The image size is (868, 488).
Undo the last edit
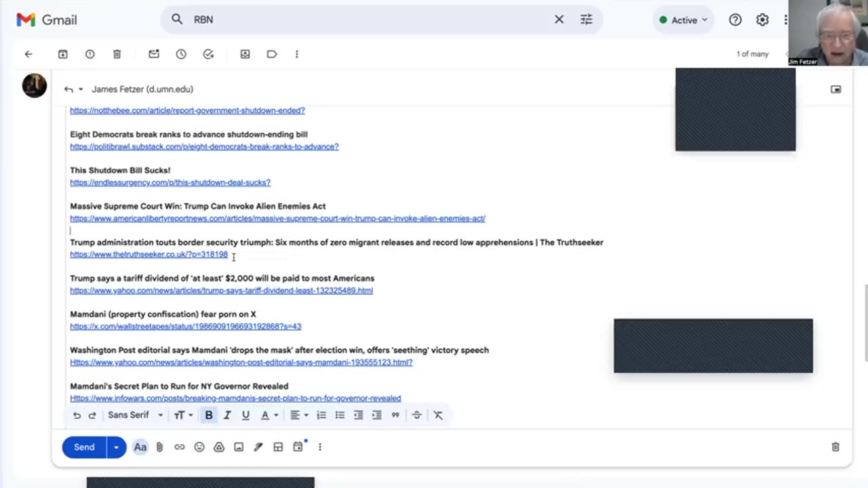click(x=77, y=415)
